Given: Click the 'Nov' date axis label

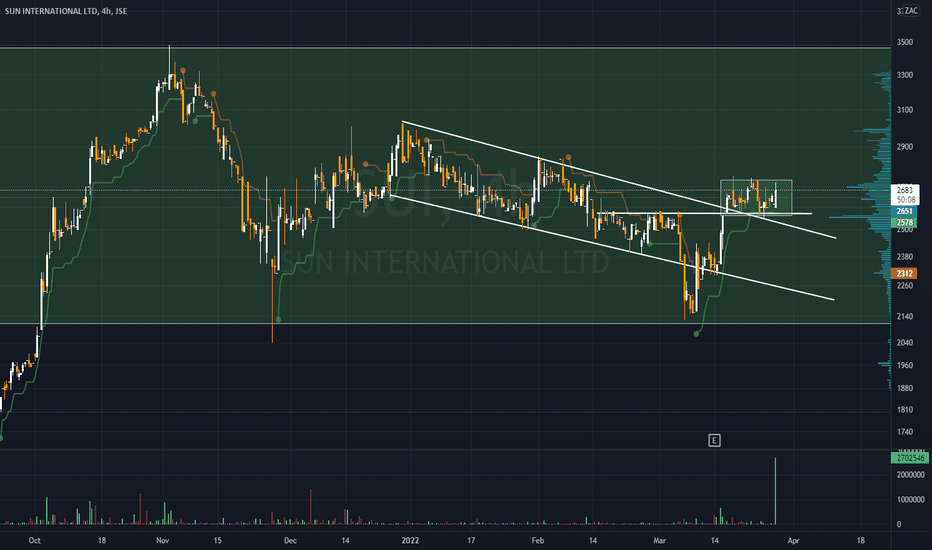Looking at the screenshot, I should [x=162, y=540].
